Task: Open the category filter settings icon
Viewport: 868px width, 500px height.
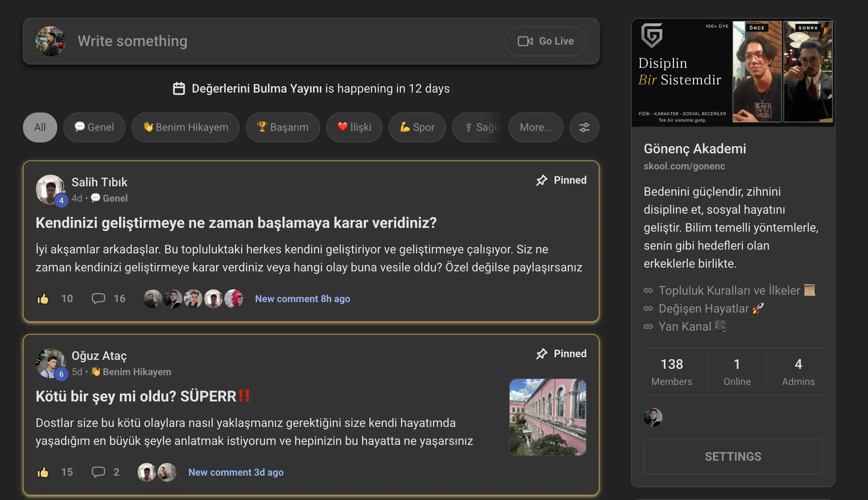Action: [x=584, y=127]
